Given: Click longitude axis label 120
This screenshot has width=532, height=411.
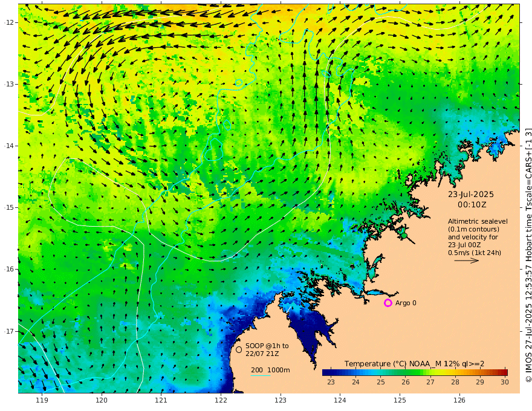Looking at the screenshot, I should (102, 400).
